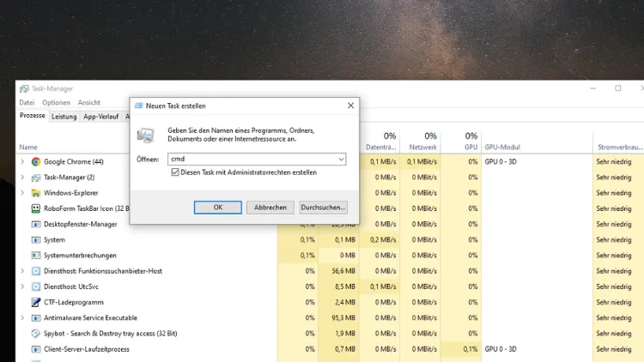644x362 pixels.
Task: Click the Neuen Task erstellen dialog title icon
Action: pyautogui.click(x=139, y=106)
